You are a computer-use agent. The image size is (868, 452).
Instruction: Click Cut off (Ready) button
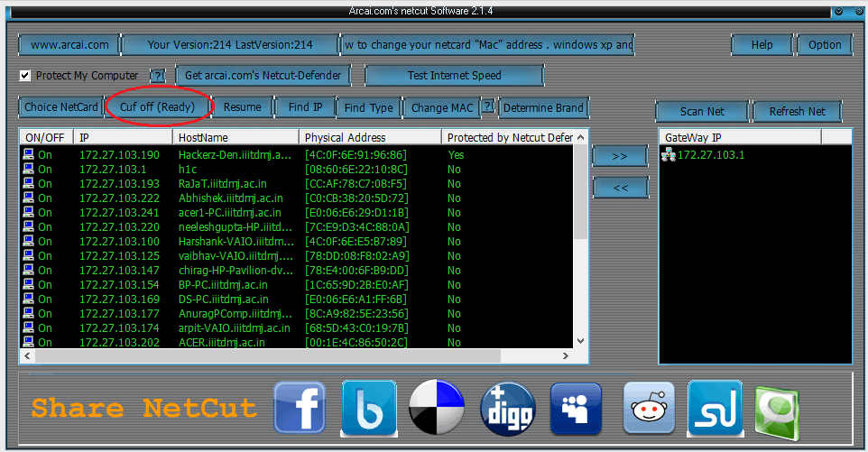coord(157,106)
